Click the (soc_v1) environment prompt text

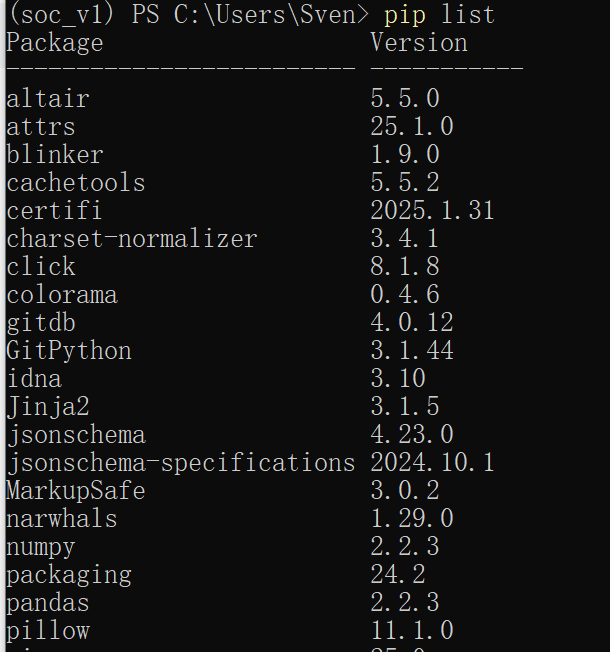[x=62, y=15]
